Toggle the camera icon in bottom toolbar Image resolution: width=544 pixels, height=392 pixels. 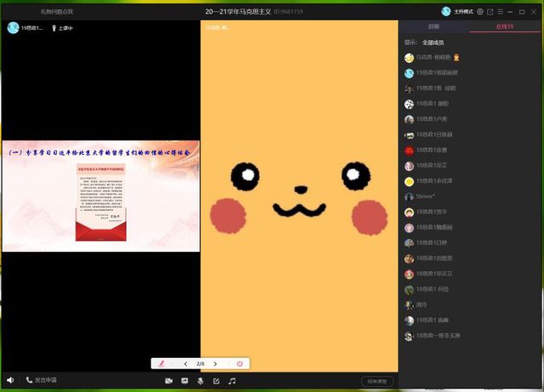(x=169, y=381)
